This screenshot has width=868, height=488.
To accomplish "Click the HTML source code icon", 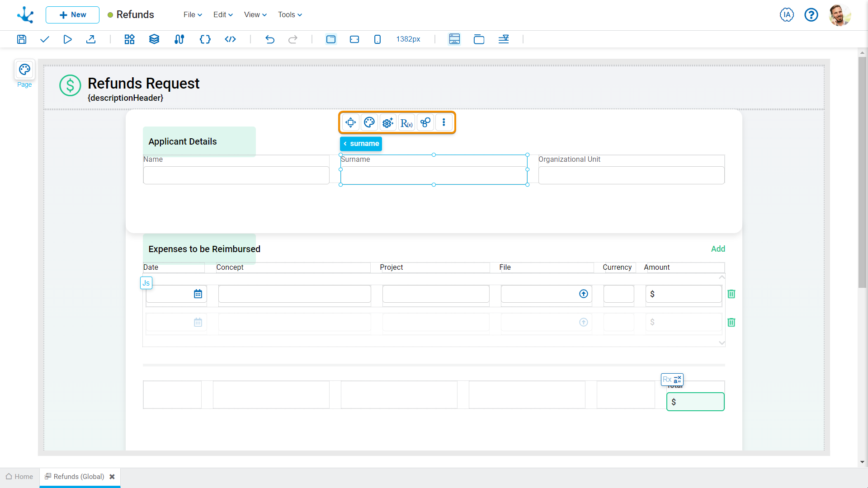I will tap(230, 39).
